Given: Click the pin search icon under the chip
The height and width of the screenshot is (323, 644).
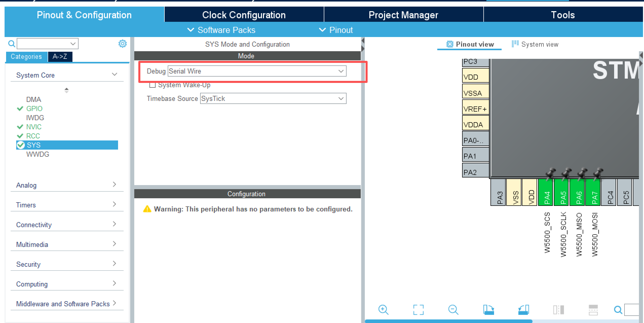Looking at the screenshot, I should tap(618, 310).
